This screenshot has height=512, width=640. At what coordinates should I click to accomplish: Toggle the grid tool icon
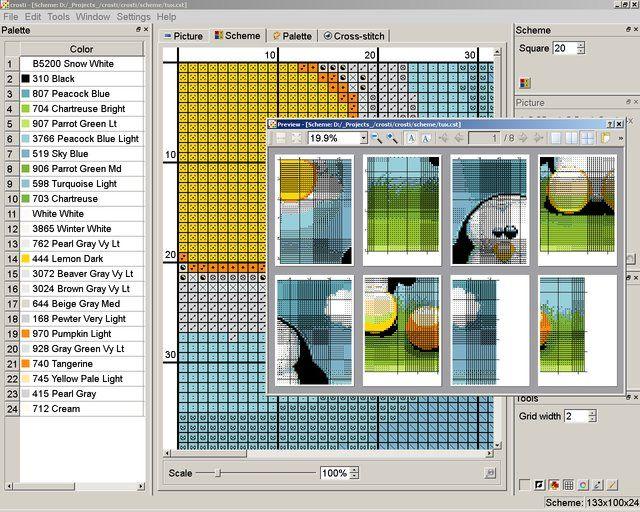coord(568,485)
